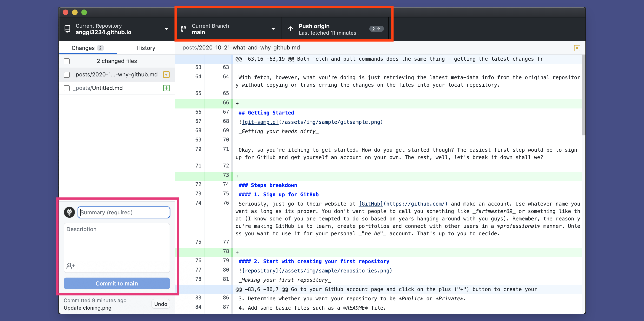Switch to the History tab
The height and width of the screenshot is (321, 644).
coord(146,48)
